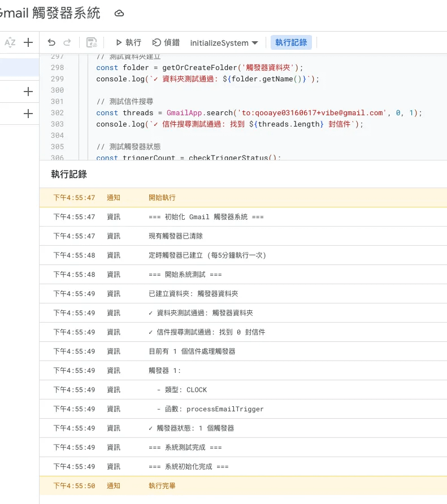
Task: Click the cloud save status icon
Action: pos(119,13)
